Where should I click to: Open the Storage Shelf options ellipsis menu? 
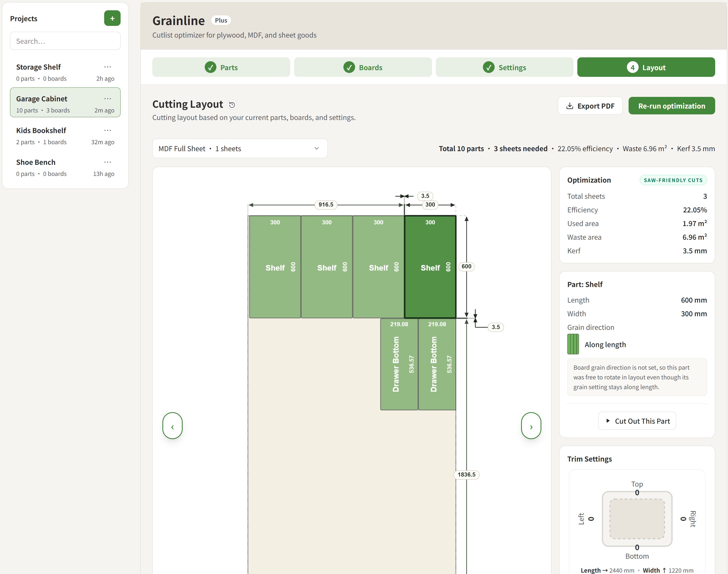click(108, 67)
